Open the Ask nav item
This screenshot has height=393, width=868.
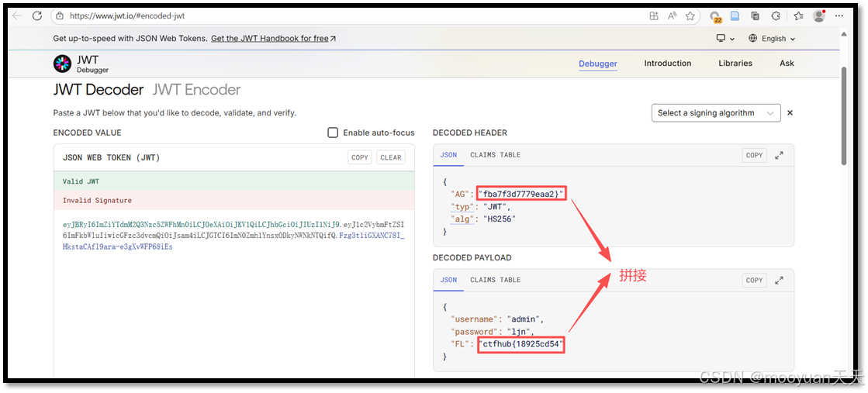click(787, 63)
